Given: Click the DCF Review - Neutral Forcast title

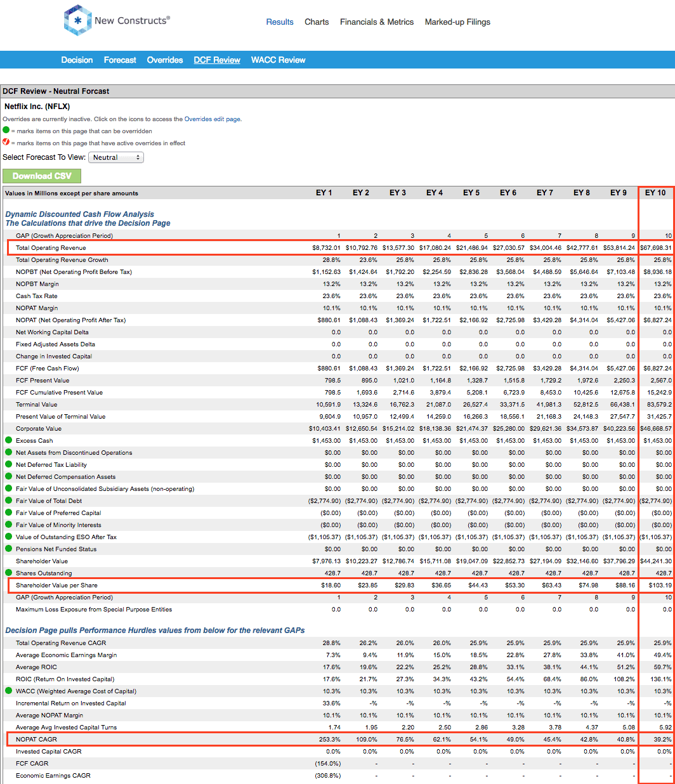Looking at the screenshot, I should click(56, 91).
